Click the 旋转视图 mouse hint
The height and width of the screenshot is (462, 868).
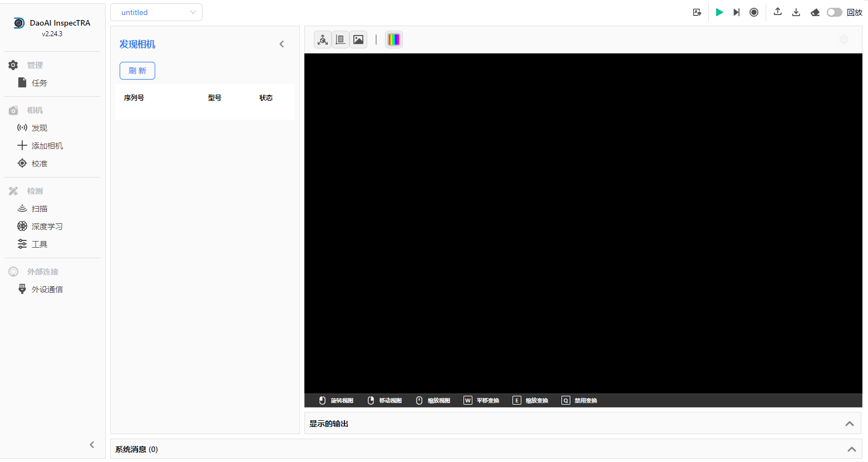point(336,401)
